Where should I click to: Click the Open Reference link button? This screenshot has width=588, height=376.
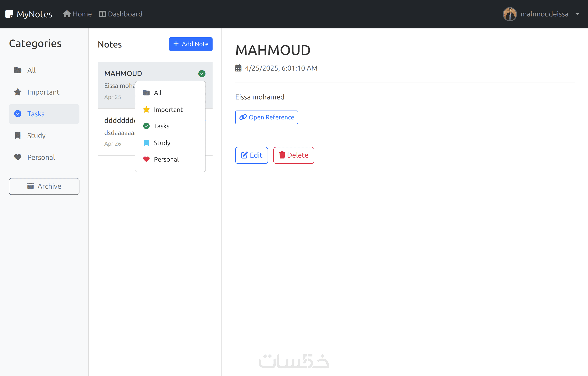coord(266,117)
